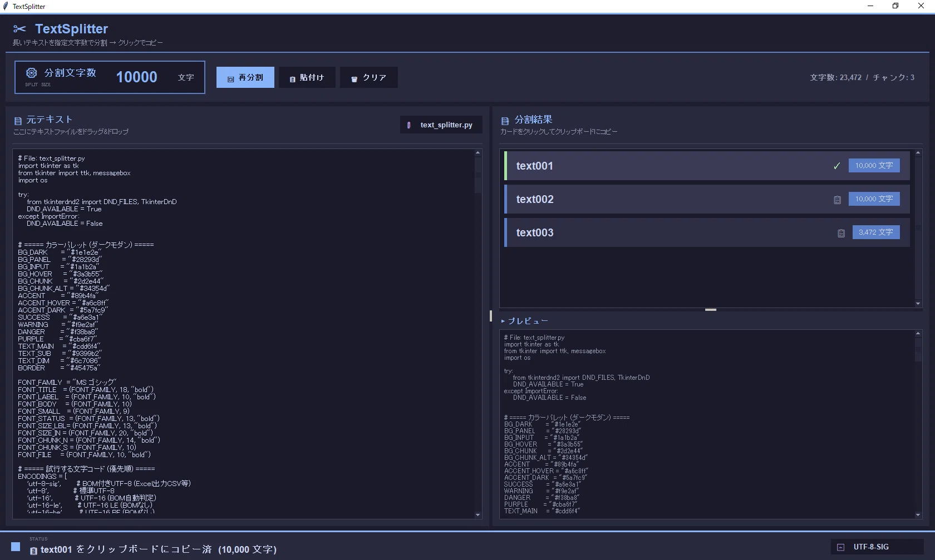The width and height of the screenshot is (935, 560).
Task: Click the 10,000 文字 badge on text002
Action: click(874, 199)
